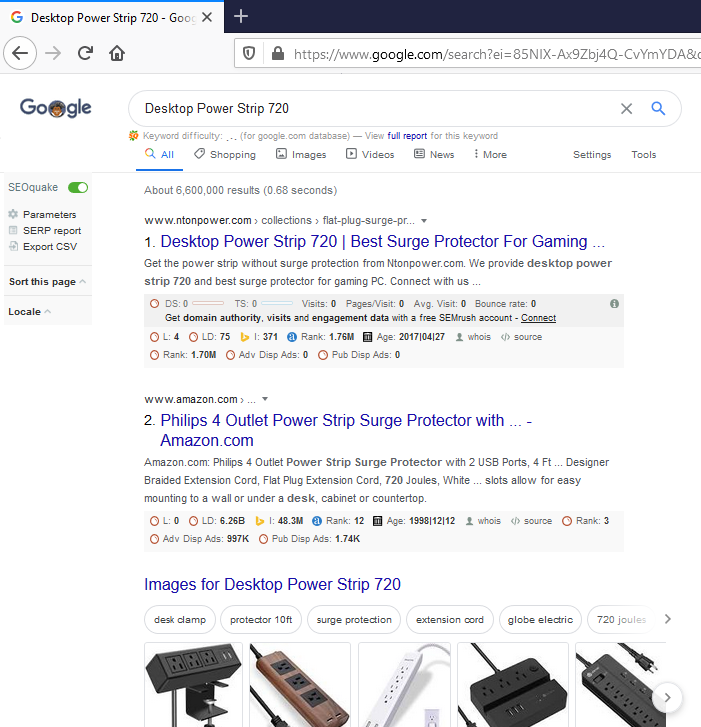Click the SEOquake info icon in first result
This screenshot has height=727, width=701.
[x=614, y=303]
